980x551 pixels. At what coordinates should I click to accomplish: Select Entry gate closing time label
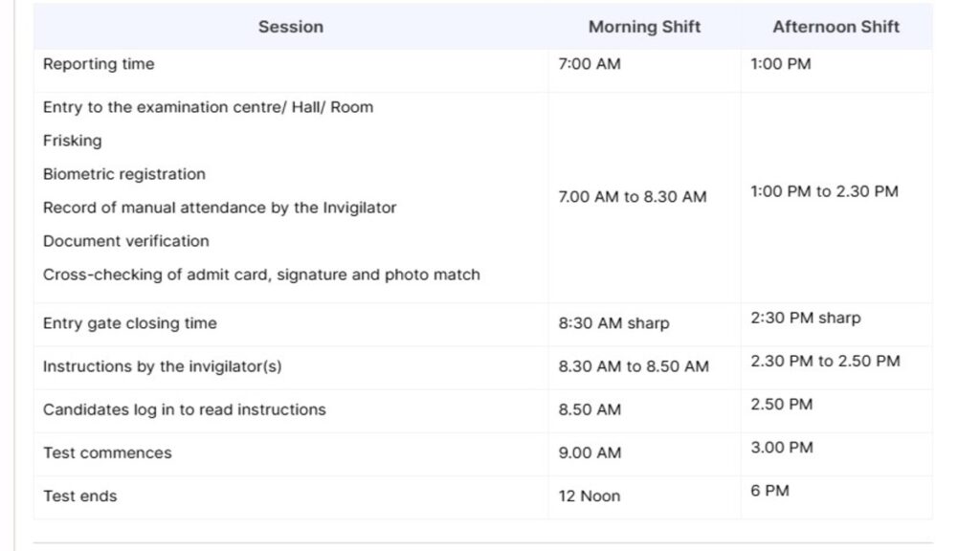tap(130, 323)
